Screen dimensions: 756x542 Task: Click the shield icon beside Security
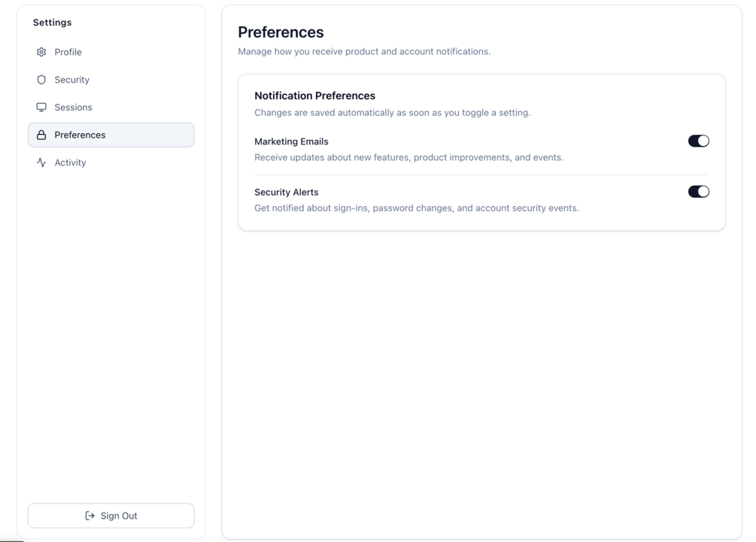pyautogui.click(x=41, y=80)
